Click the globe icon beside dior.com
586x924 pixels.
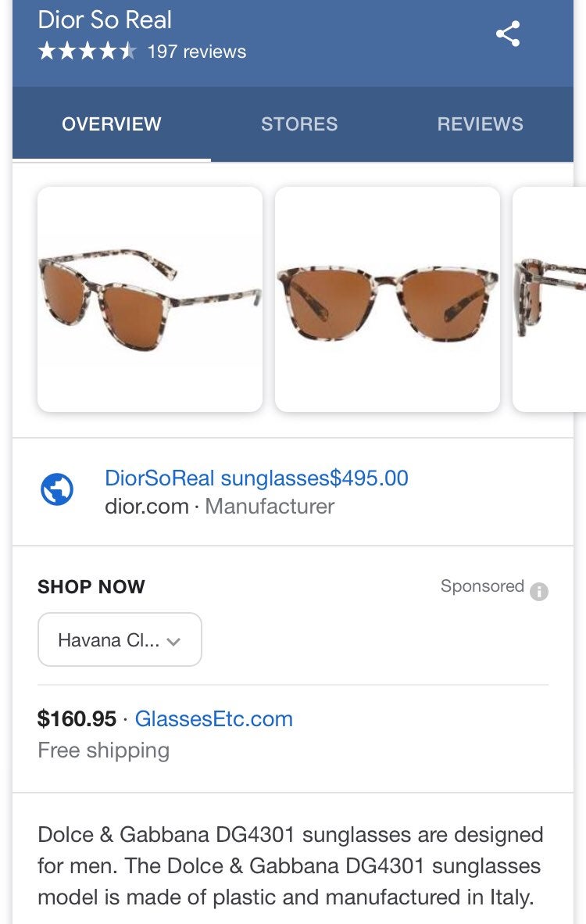click(57, 489)
